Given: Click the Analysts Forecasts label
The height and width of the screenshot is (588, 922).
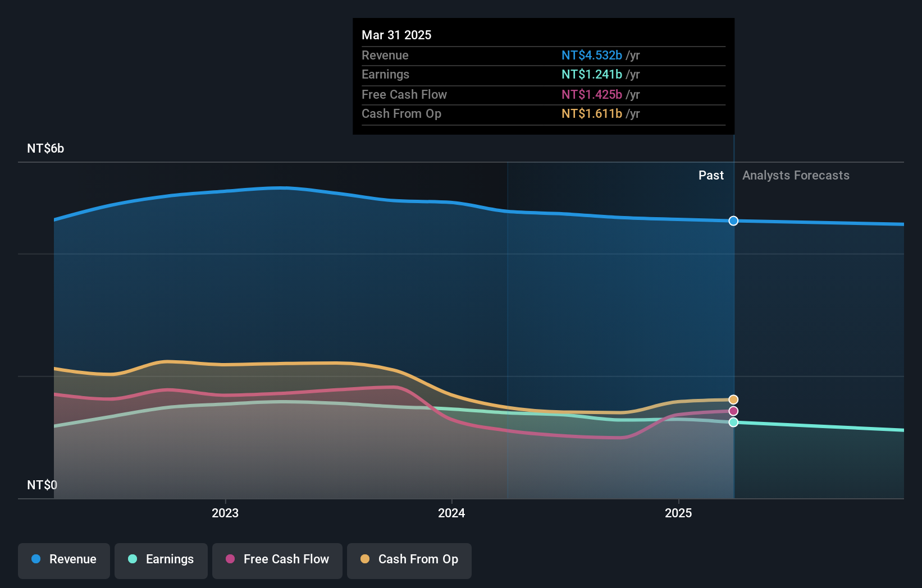Looking at the screenshot, I should tap(796, 176).
